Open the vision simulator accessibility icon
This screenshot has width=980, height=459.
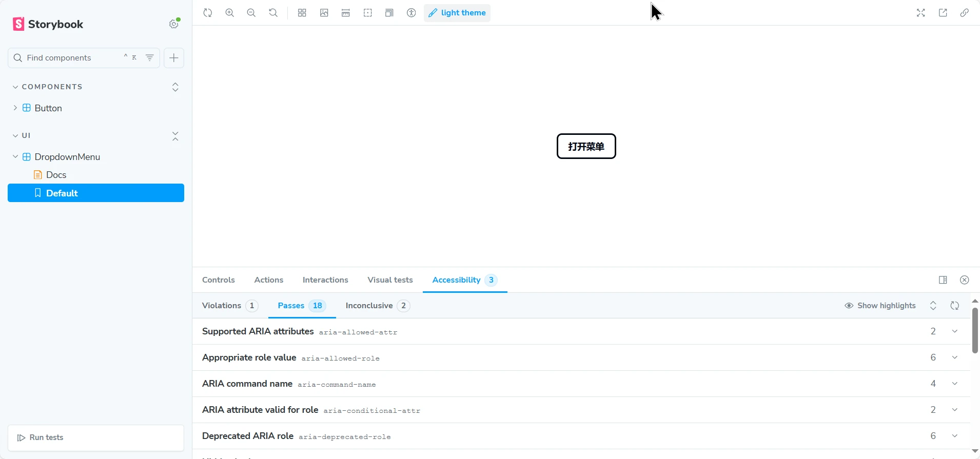pyautogui.click(x=411, y=13)
